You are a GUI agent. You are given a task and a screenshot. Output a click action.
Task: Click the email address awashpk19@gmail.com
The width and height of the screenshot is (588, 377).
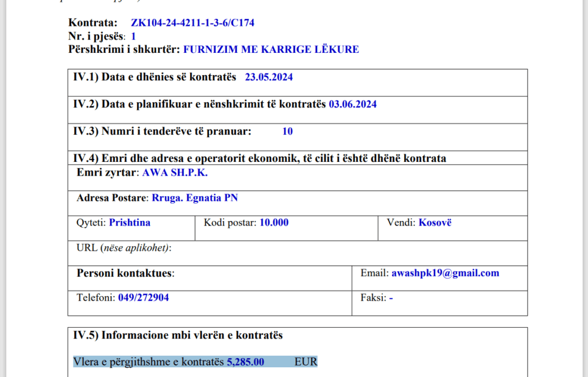click(445, 273)
